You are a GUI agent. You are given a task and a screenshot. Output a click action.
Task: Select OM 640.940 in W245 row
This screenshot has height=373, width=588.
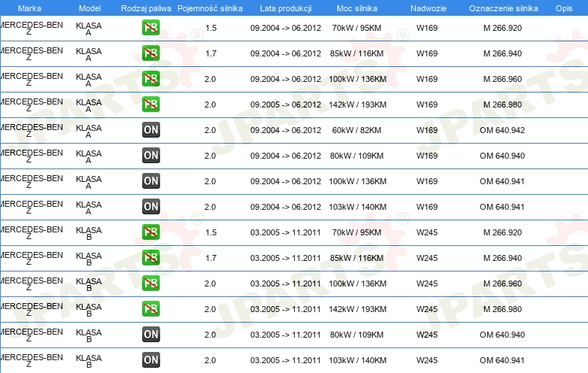click(x=502, y=335)
